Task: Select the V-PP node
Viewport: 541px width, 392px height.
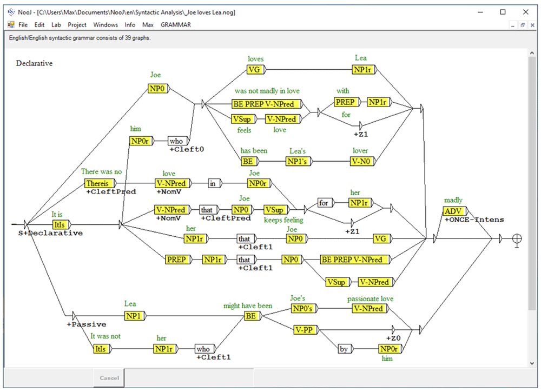Action: pos(305,330)
